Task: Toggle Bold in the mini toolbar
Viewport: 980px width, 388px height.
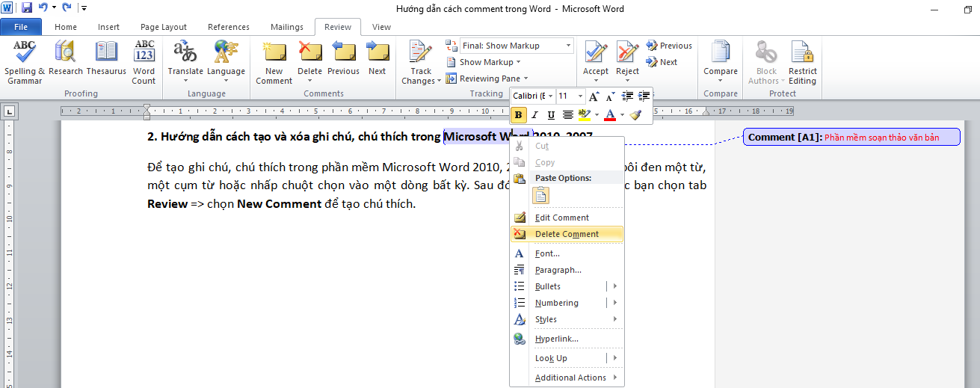Action: click(518, 115)
